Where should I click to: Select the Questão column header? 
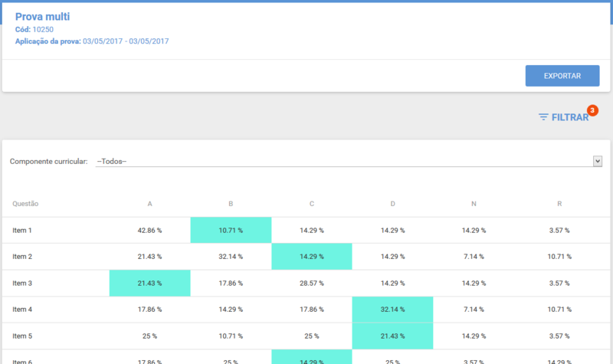[x=25, y=204]
